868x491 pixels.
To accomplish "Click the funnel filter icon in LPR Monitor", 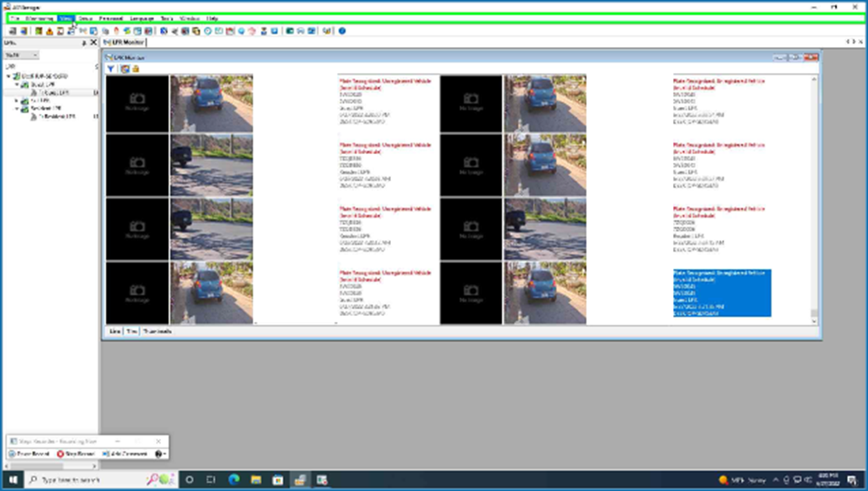I will coord(111,68).
